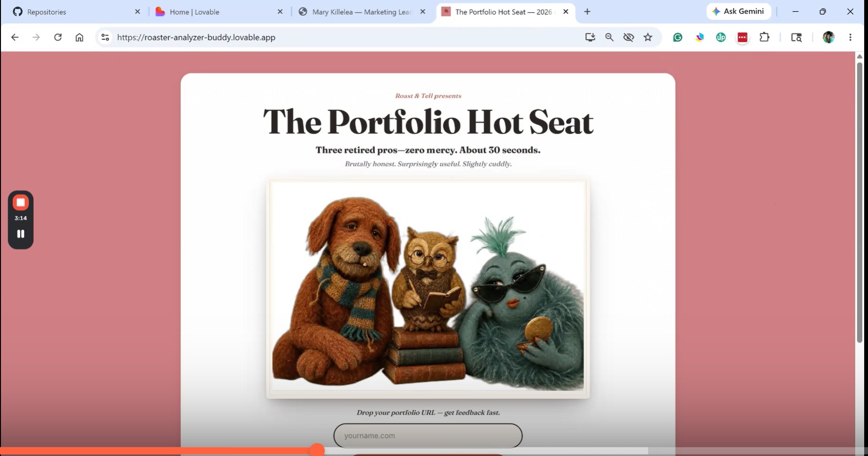Click the 3:14 recording timer
Screen dimensions: 868x456
(21, 218)
